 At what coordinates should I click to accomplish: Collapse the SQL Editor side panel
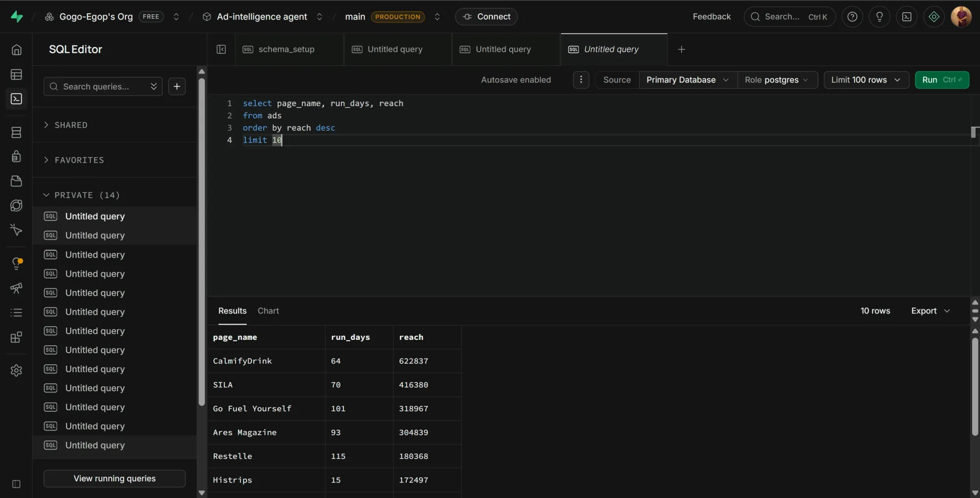click(221, 49)
